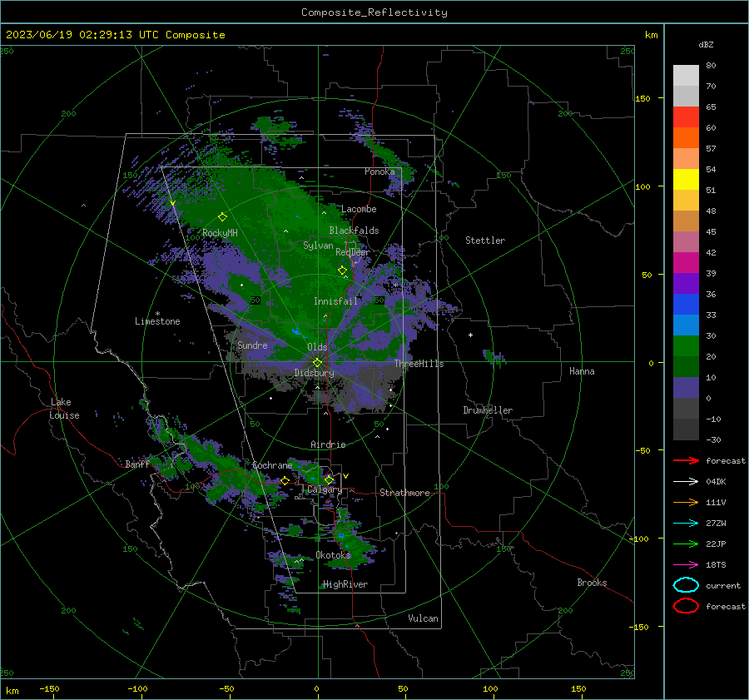
Task: Select the slate 0–10 dBZ color swatch
Action: tap(686, 388)
